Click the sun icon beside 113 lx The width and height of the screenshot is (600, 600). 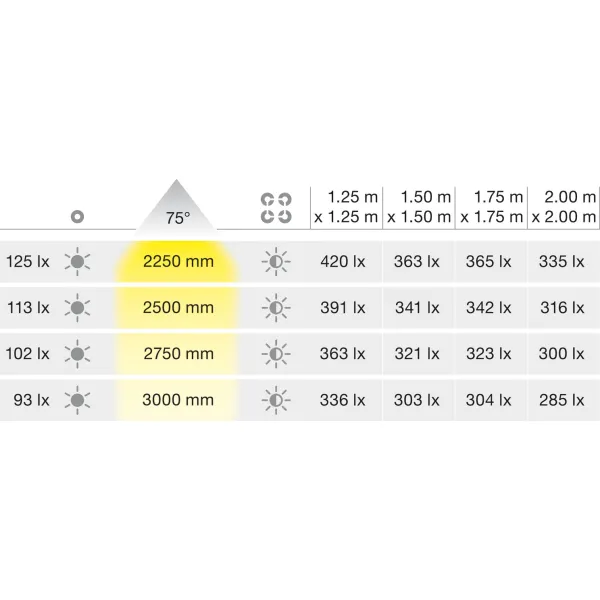click(x=77, y=308)
